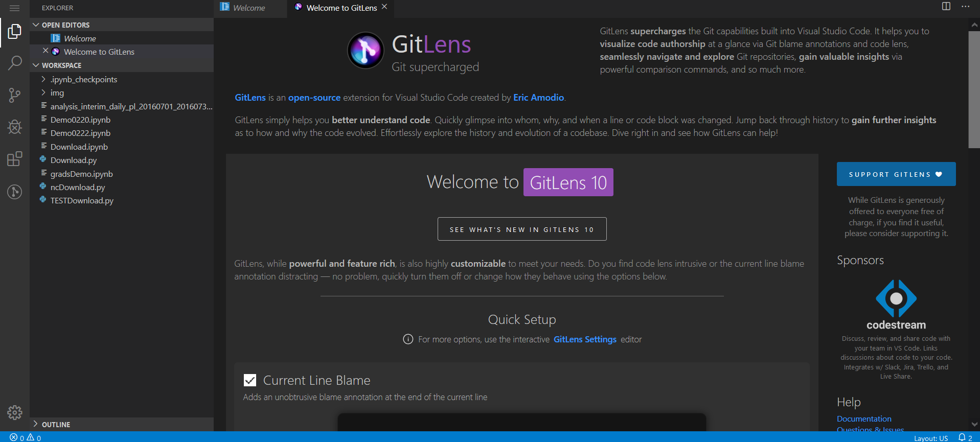Open the Explorer view in activity bar
The image size is (980, 442).
pyautogui.click(x=14, y=32)
